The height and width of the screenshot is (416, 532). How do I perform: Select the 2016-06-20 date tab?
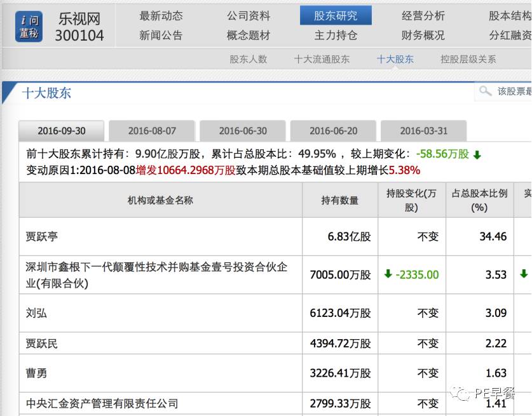[x=333, y=131]
